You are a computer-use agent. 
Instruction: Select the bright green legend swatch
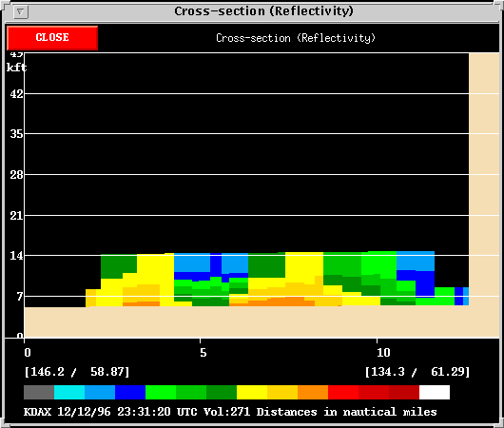point(161,392)
